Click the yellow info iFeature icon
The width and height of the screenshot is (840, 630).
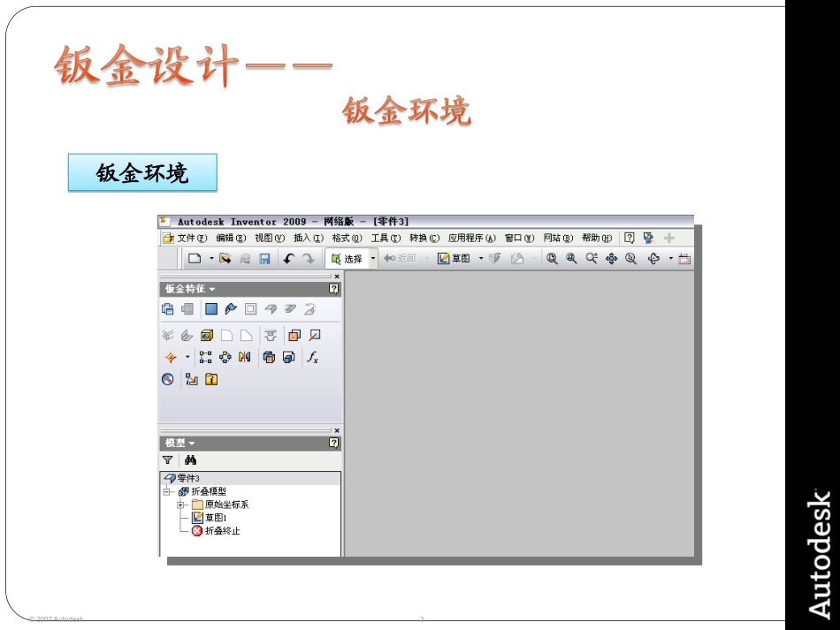coord(211,379)
